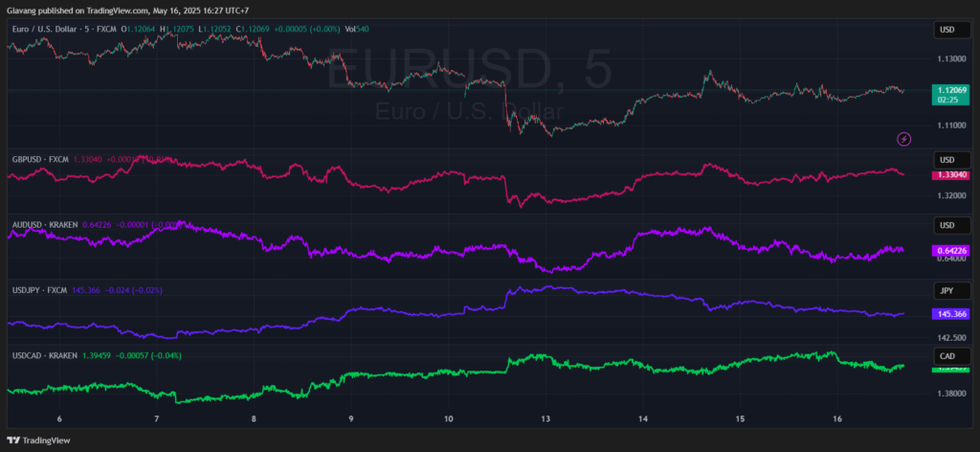Expand the JPY currency label

(946, 290)
